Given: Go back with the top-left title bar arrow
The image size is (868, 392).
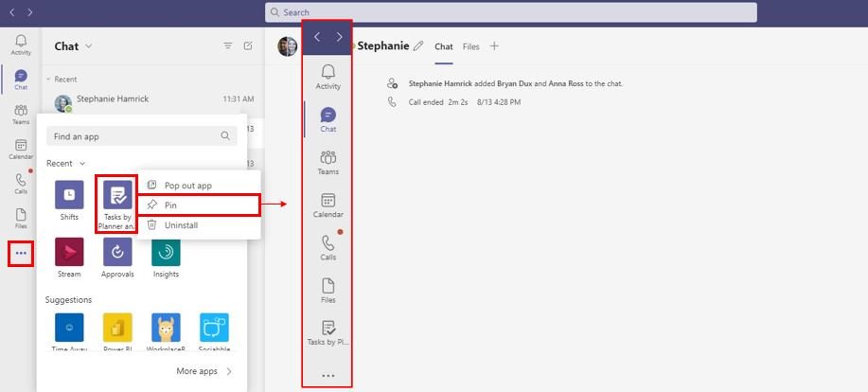Looking at the screenshot, I should (12, 12).
